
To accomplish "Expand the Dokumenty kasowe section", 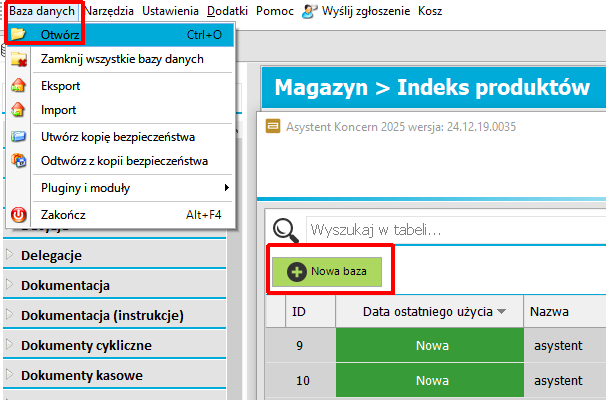I will pyautogui.click(x=10, y=374).
